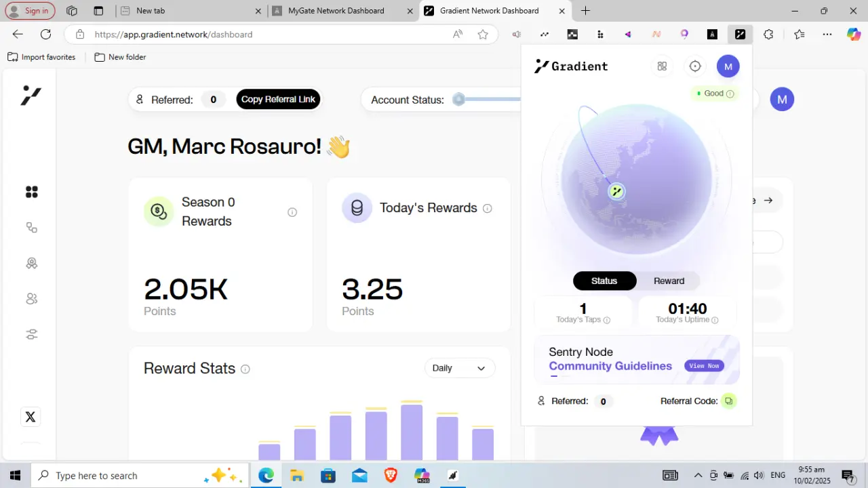The height and width of the screenshot is (488, 868).
Task: Click Season 0 Rewards info icon
Action: point(292,212)
